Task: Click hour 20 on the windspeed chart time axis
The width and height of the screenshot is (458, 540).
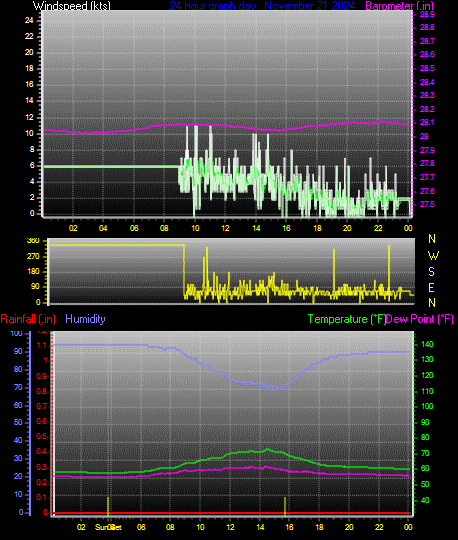Action: 347,228
